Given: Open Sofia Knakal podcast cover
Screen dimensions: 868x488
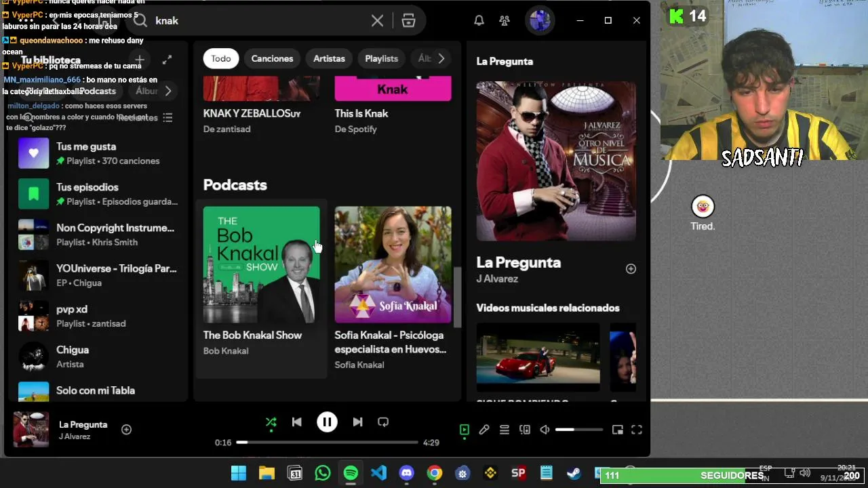Looking at the screenshot, I should point(393,264).
